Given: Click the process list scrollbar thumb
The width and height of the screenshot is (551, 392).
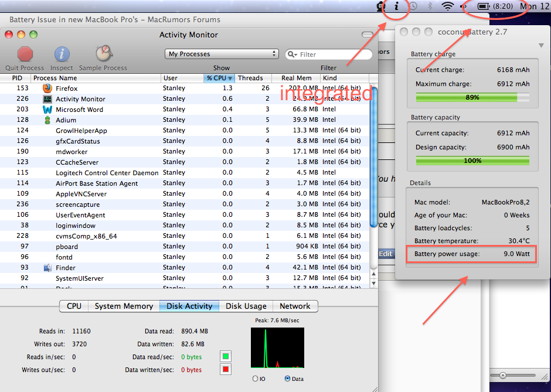Looking at the screenshot, I should coord(373,157).
